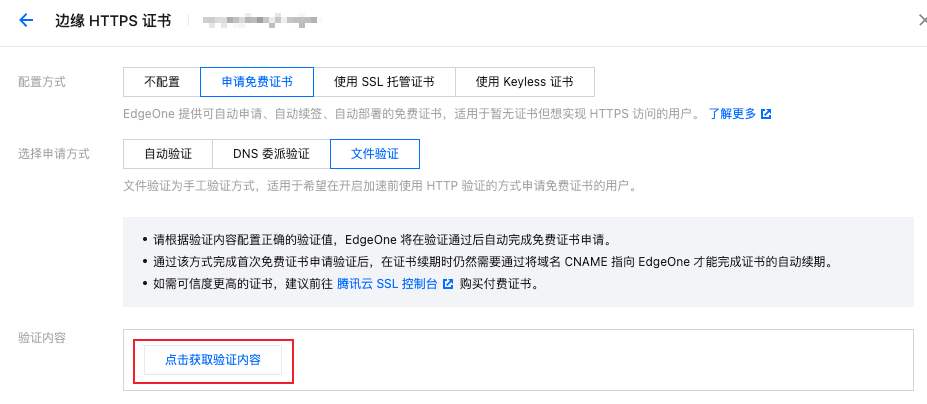Click 点击获取验证内容 button

click(213, 360)
